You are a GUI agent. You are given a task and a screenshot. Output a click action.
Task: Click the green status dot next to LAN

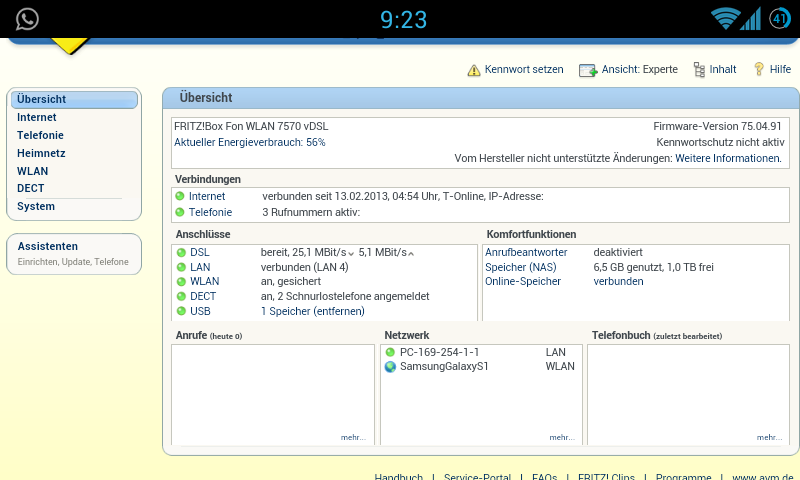[x=181, y=267]
